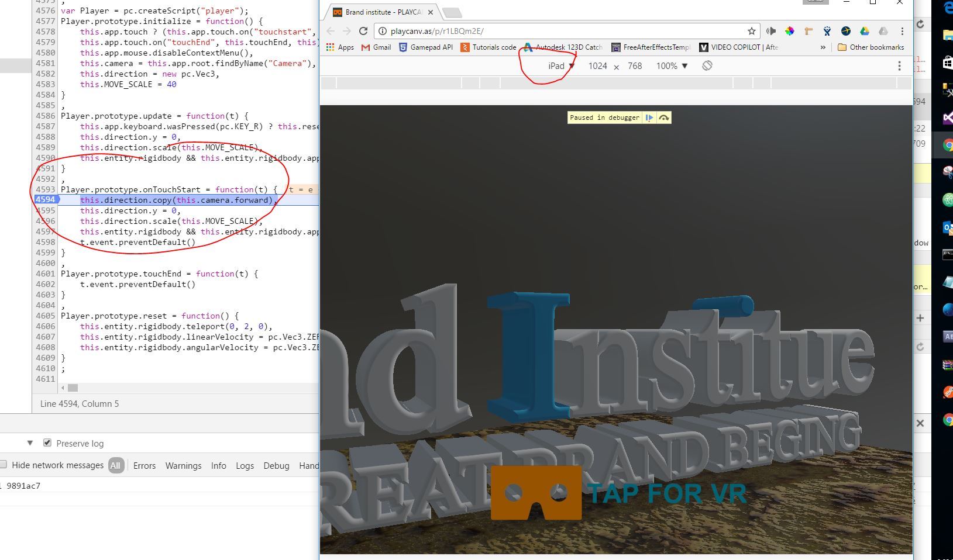Screen dimensions: 953x560
Task: Enable Hide network messages checkbox
Action: pos(4,465)
